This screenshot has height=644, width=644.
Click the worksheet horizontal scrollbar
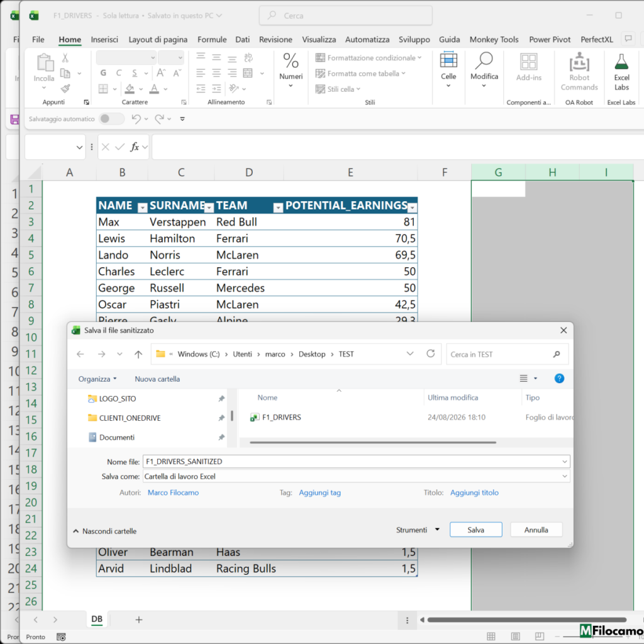(x=526, y=619)
